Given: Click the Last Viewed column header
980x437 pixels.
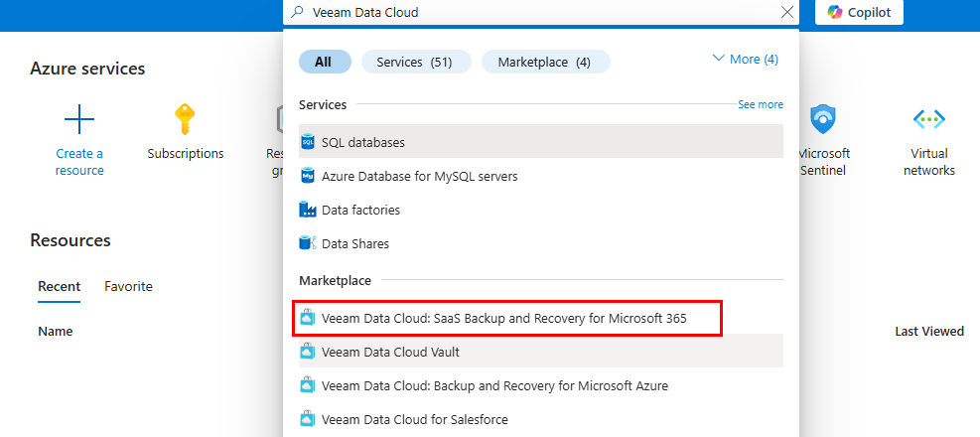Looking at the screenshot, I should (929, 332).
